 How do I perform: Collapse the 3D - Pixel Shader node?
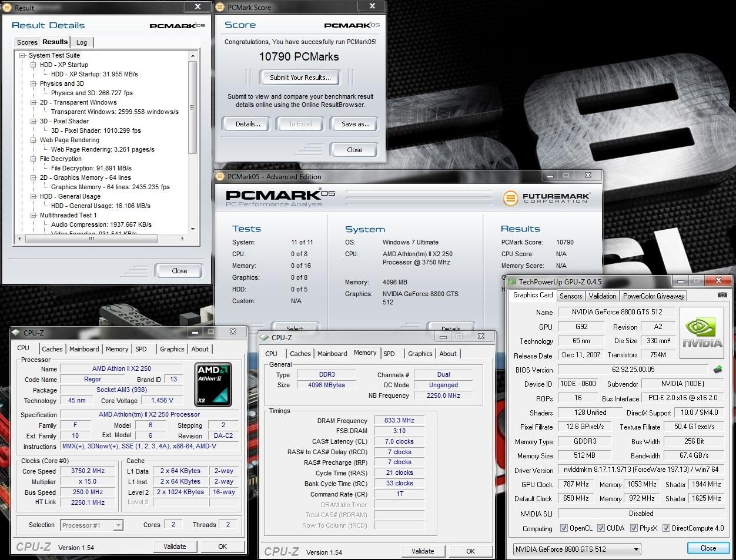34,121
